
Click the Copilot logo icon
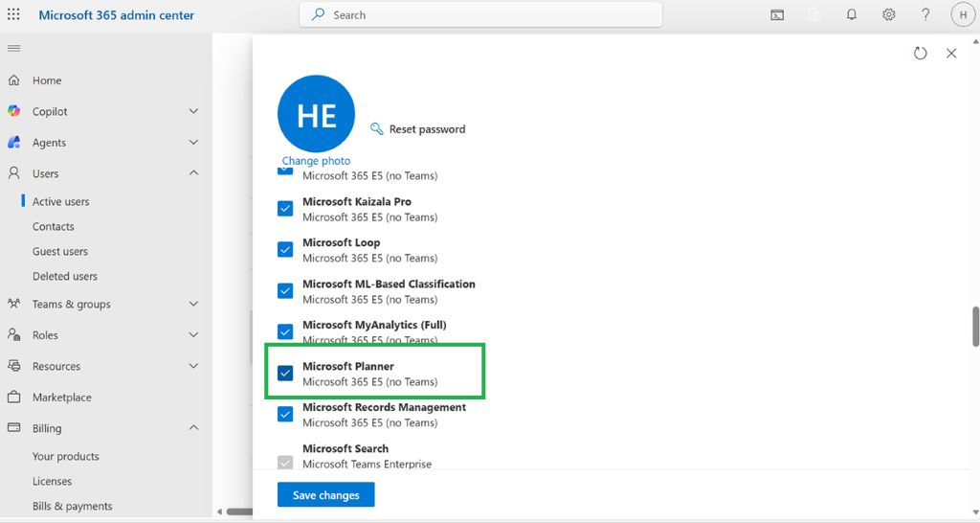[13, 111]
